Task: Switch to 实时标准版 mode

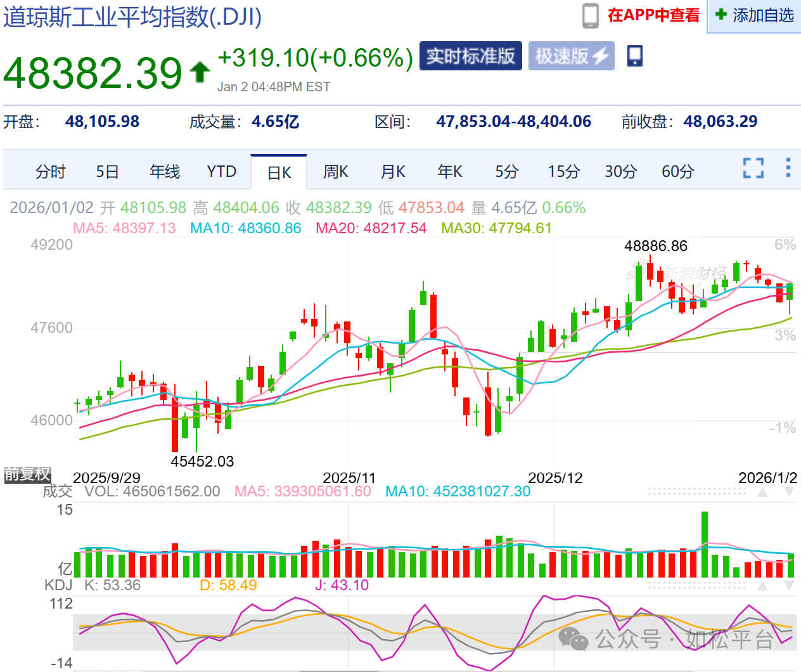Action: click(x=470, y=56)
